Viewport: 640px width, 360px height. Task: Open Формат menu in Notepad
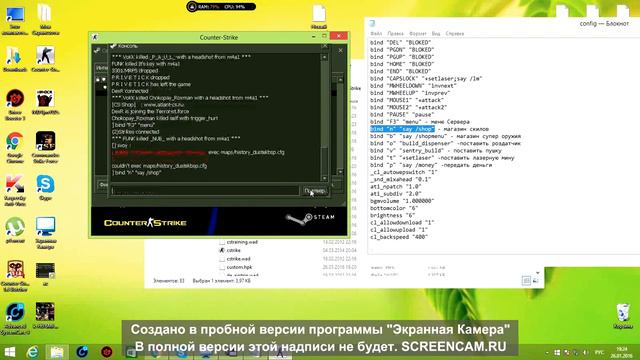pos(418,33)
